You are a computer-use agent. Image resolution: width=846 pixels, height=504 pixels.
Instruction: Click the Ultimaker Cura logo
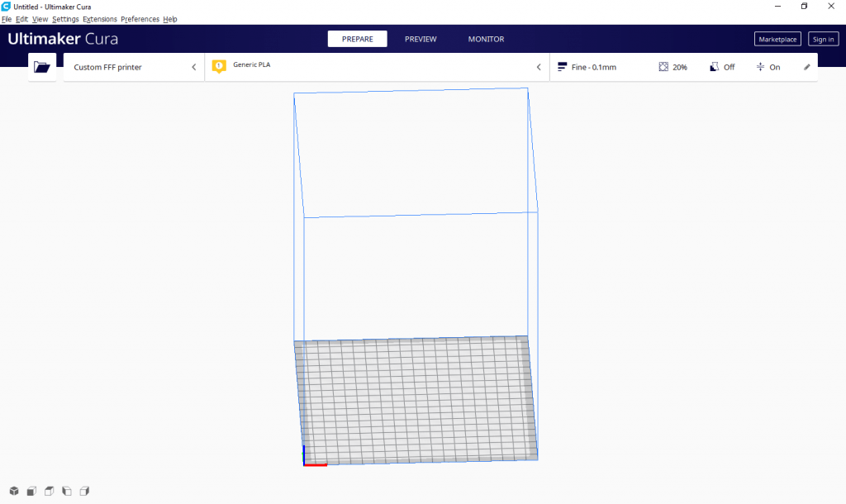tap(63, 39)
